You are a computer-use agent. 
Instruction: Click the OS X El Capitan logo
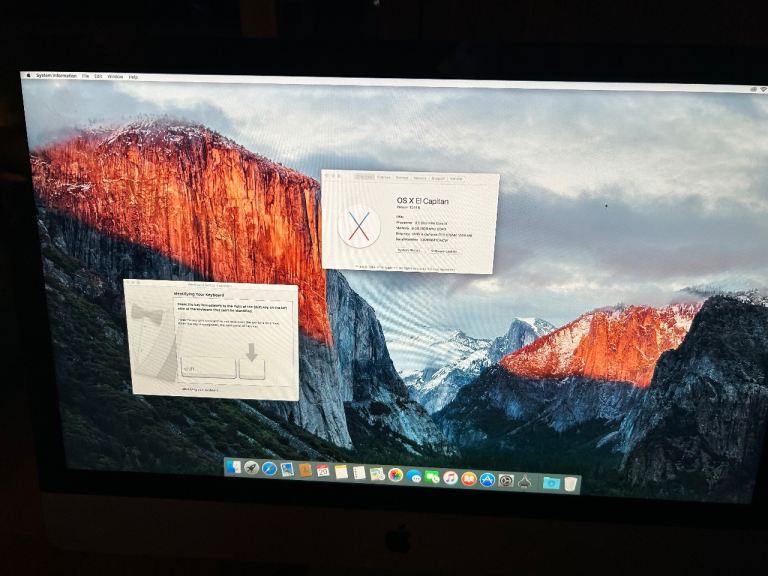358,225
